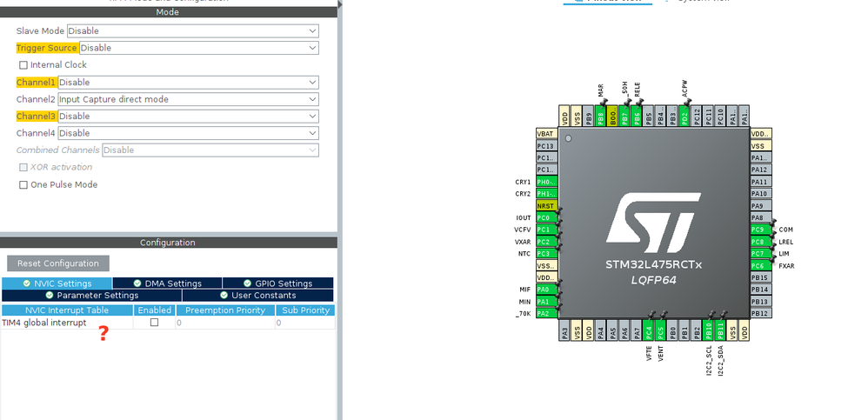Viewport: 868px width, 420px height.
Task: Open the Trigger Source dropdown
Action: [x=198, y=48]
